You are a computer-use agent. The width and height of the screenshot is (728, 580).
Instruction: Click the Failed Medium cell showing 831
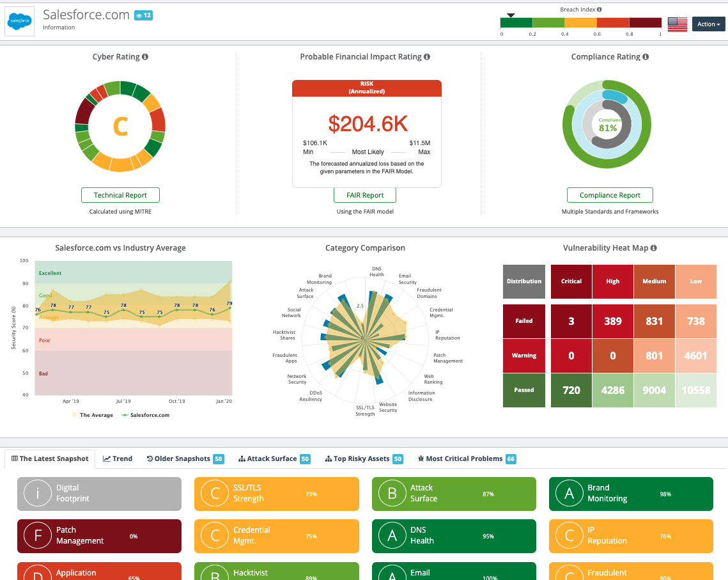[654, 321]
